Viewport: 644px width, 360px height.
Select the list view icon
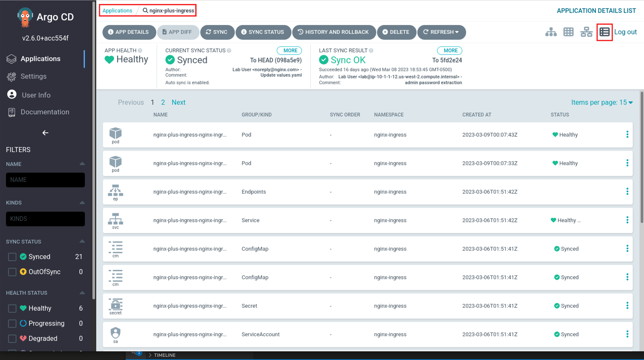click(x=604, y=32)
